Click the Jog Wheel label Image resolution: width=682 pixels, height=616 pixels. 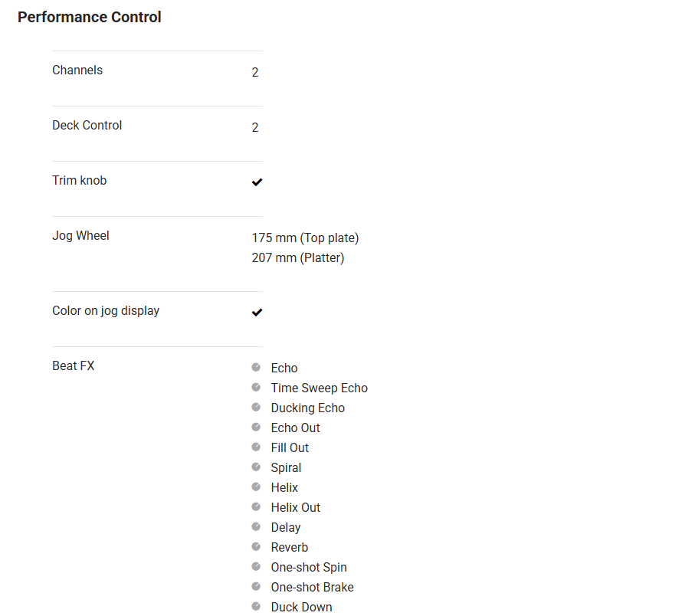(x=80, y=235)
